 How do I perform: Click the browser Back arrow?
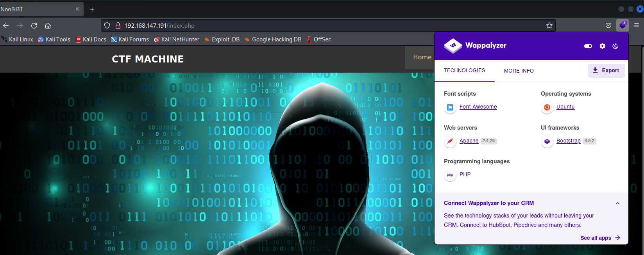coord(6,26)
